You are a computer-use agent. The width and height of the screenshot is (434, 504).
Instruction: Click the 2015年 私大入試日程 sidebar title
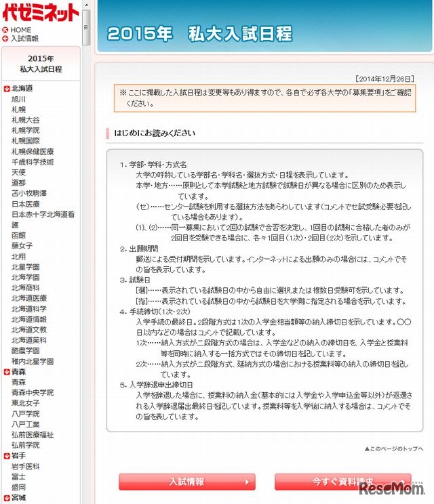41,64
